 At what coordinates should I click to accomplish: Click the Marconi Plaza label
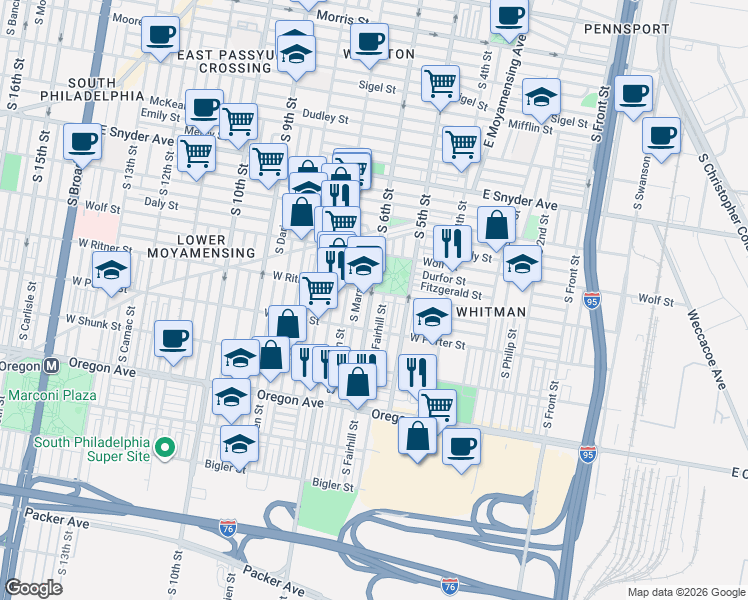click(x=52, y=395)
